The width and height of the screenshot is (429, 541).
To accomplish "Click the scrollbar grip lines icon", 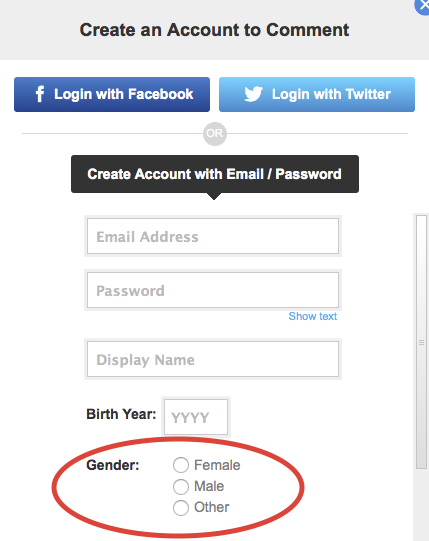I will (421, 343).
